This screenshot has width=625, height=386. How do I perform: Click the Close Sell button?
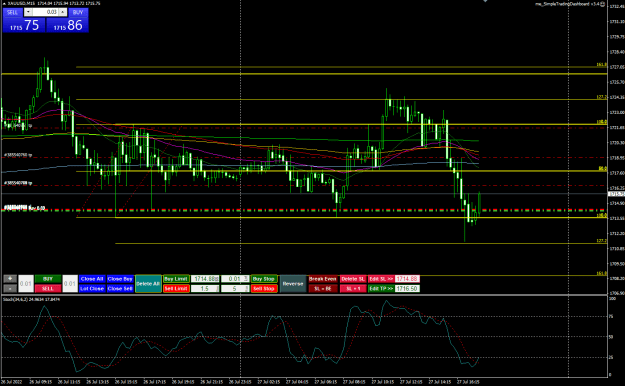tap(120, 288)
